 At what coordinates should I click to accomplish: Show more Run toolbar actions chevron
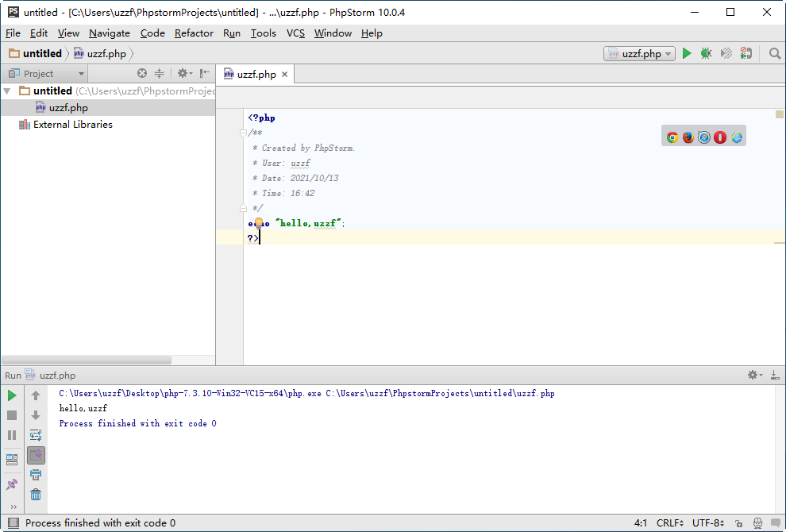point(13,507)
